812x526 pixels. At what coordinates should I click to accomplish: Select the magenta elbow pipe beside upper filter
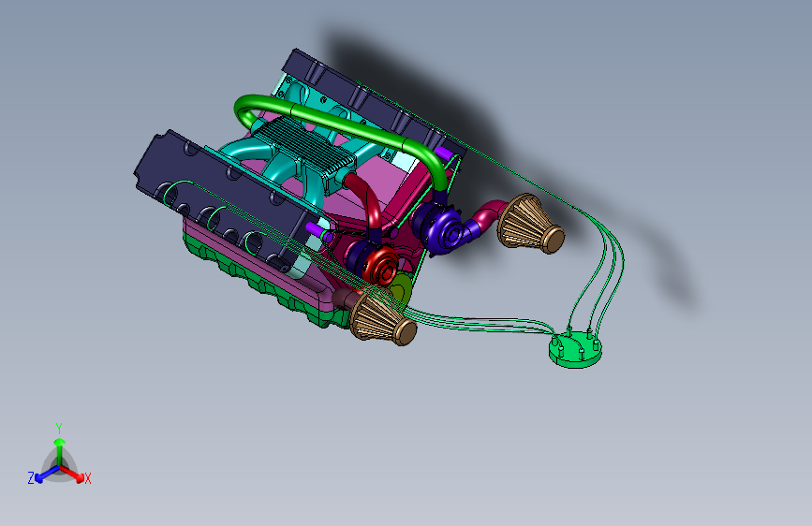point(487,216)
